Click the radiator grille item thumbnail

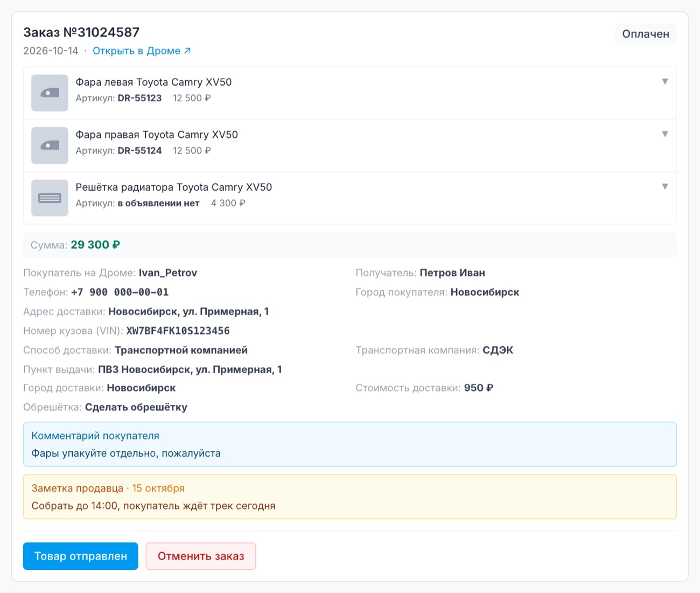50,198
